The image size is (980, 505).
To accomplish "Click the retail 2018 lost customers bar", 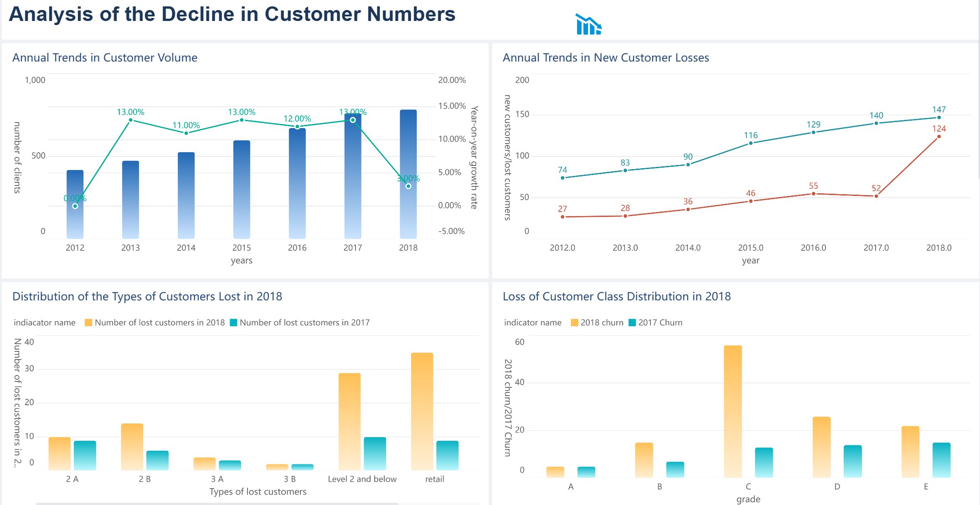I will [422, 410].
